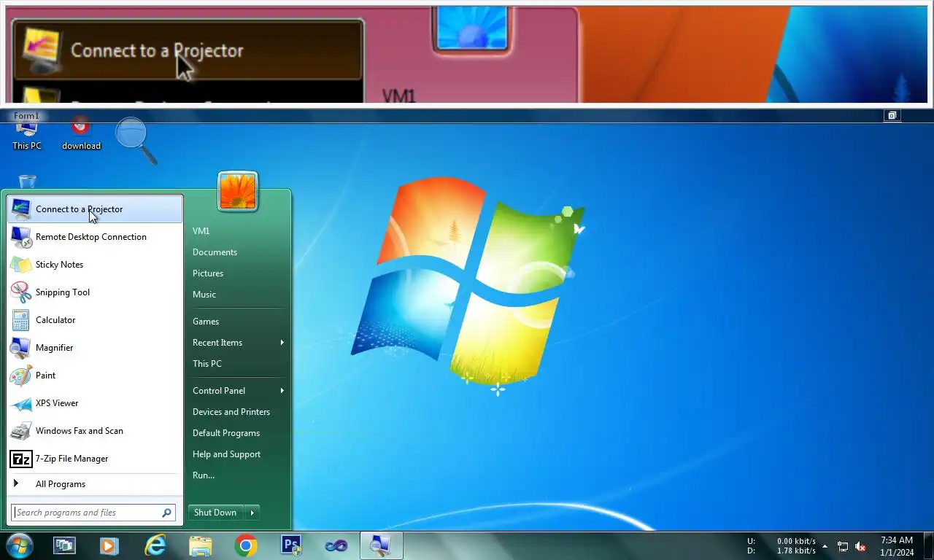This screenshot has height=560, width=934.
Task: Launch Remote Desktop Connection
Action: (94, 237)
